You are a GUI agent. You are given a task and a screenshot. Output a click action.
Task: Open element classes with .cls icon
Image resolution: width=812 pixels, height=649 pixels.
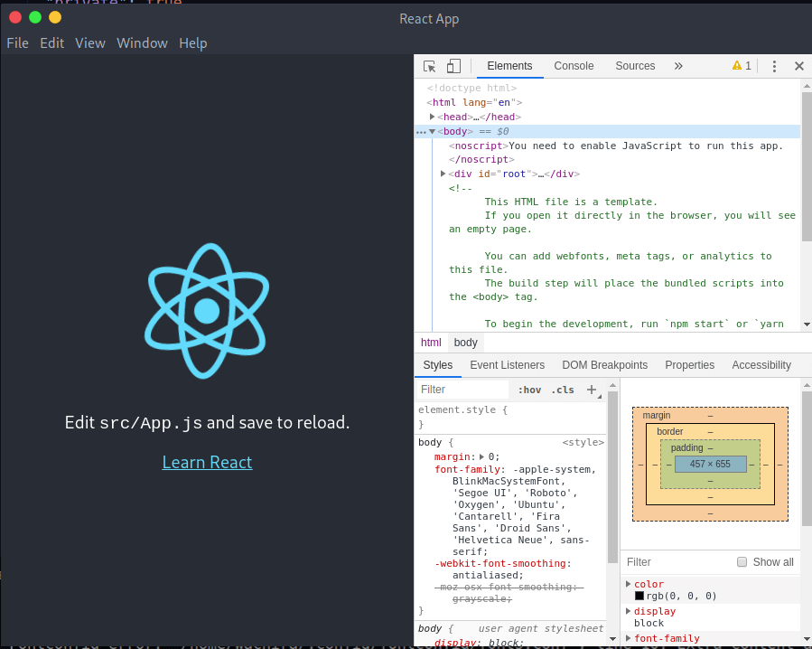pos(562,390)
